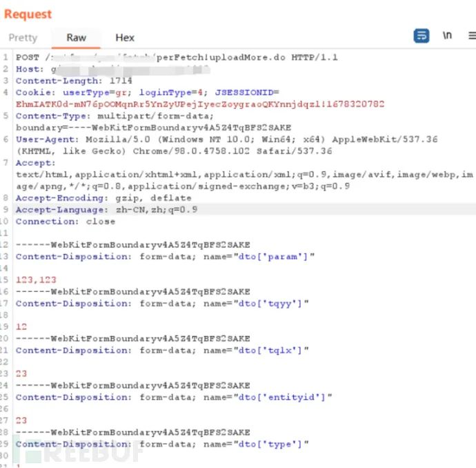Image resolution: width=476 pixels, height=468 pixels.
Task: Open the hamburger options menu
Action: click(x=472, y=36)
